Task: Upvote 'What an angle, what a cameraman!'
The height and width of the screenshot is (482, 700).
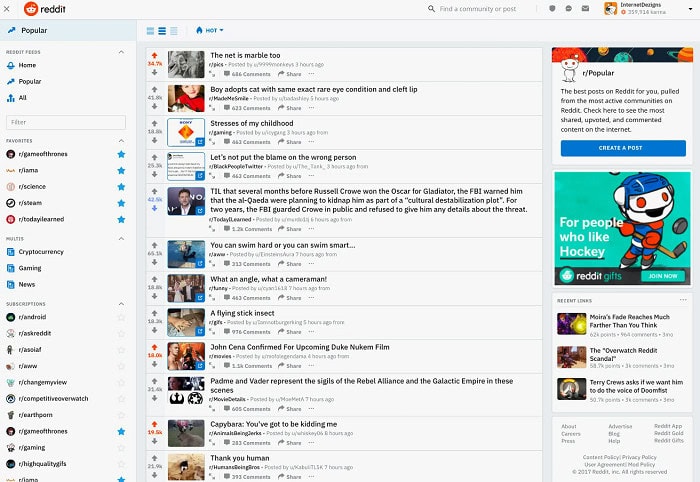Action: click(x=154, y=279)
